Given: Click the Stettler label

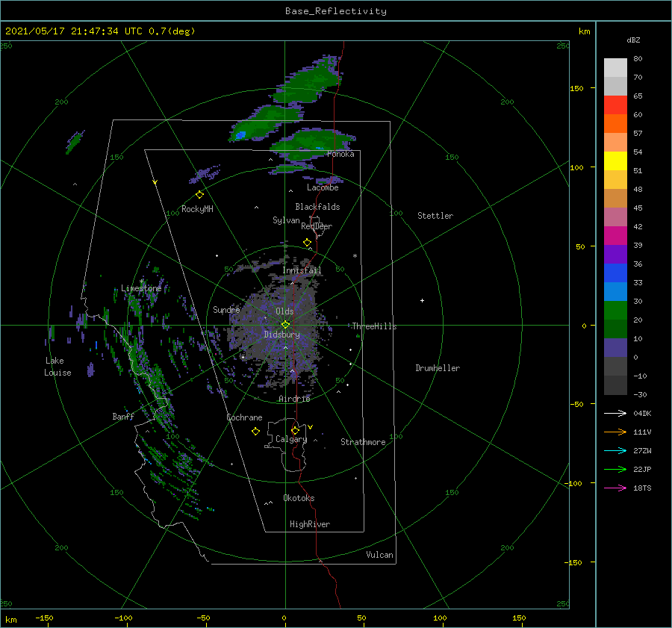Looking at the screenshot, I should point(435,216).
